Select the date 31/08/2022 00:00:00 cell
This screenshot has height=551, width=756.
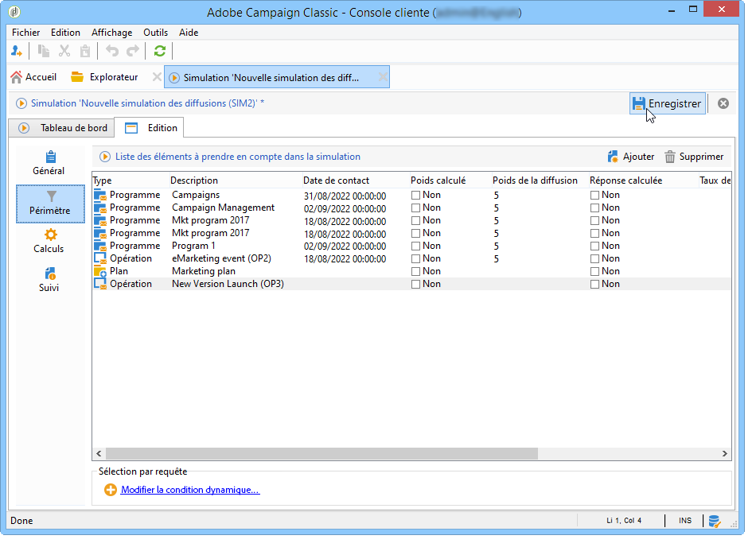345,196
